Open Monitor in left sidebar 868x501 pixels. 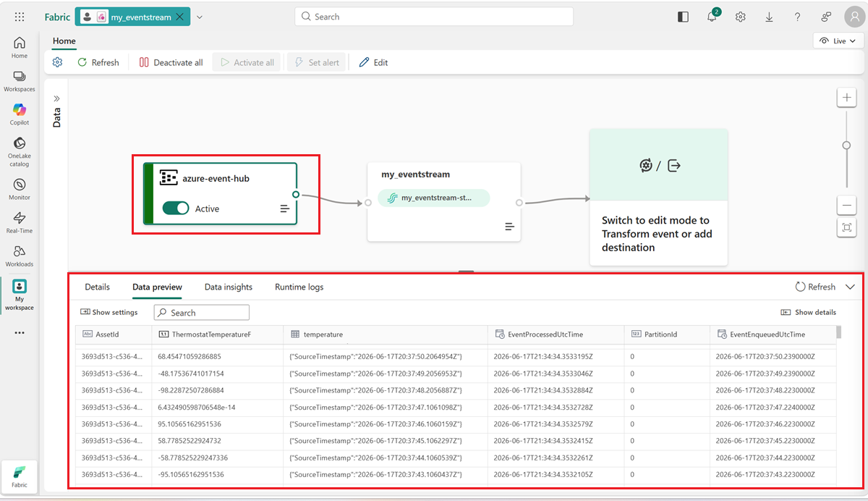click(x=20, y=189)
